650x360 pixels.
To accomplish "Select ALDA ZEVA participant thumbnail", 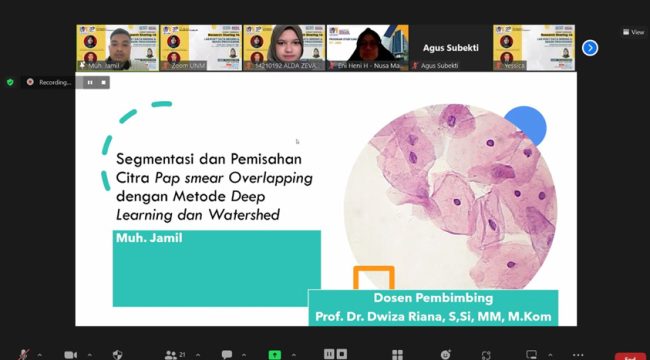I will 284,48.
